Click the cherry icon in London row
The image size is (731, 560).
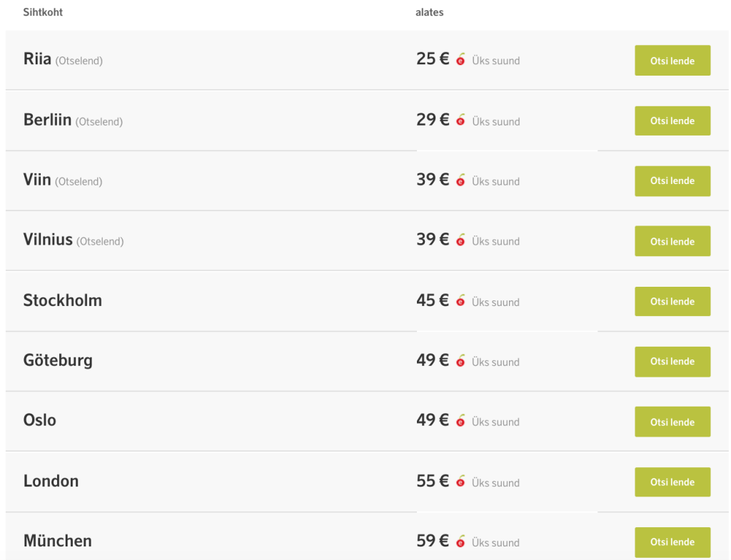click(460, 482)
